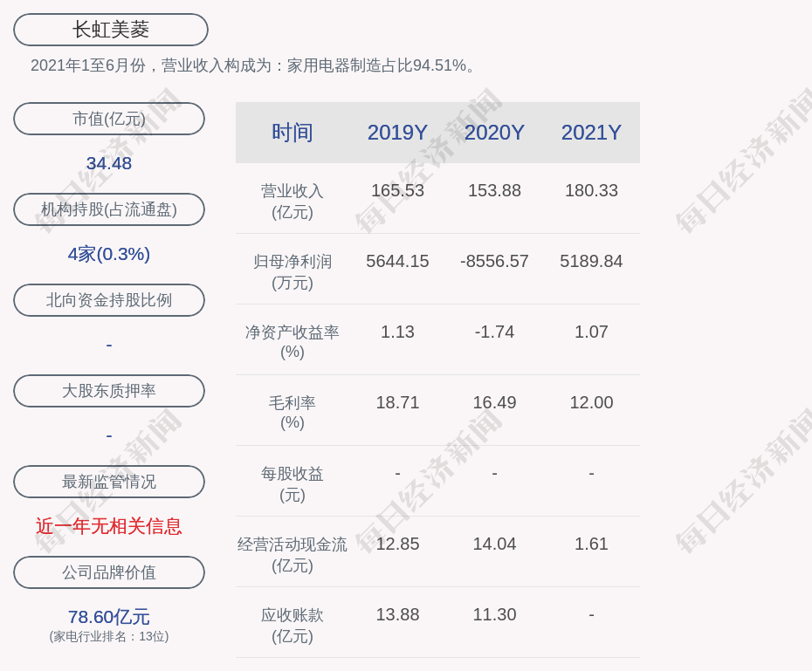This screenshot has width=812, height=671.
Task: Click the 13.88 receivables cell
Action: click(x=397, y=614)
